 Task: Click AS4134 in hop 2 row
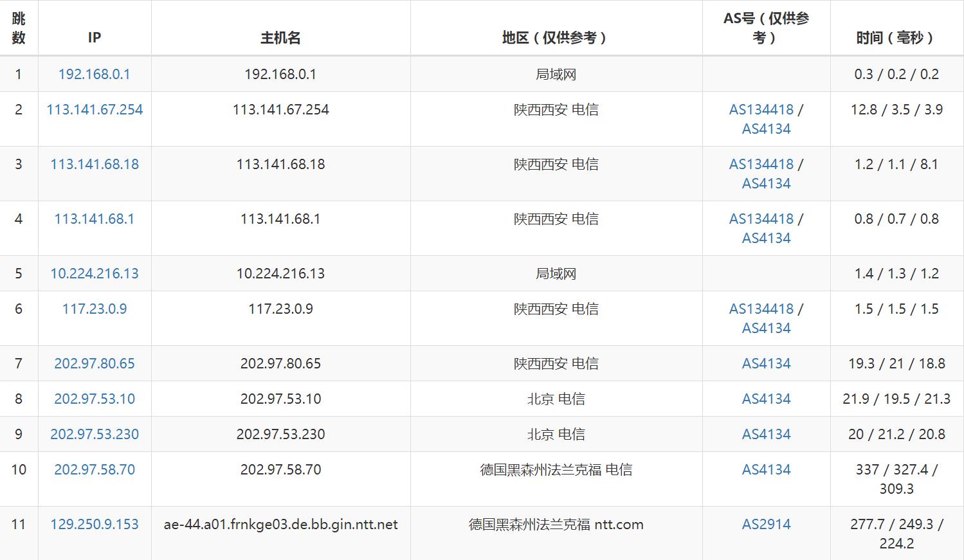[x=766, y=129]
